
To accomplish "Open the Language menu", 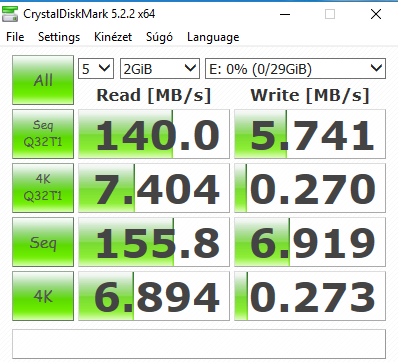I will click(x=213, y=37).
